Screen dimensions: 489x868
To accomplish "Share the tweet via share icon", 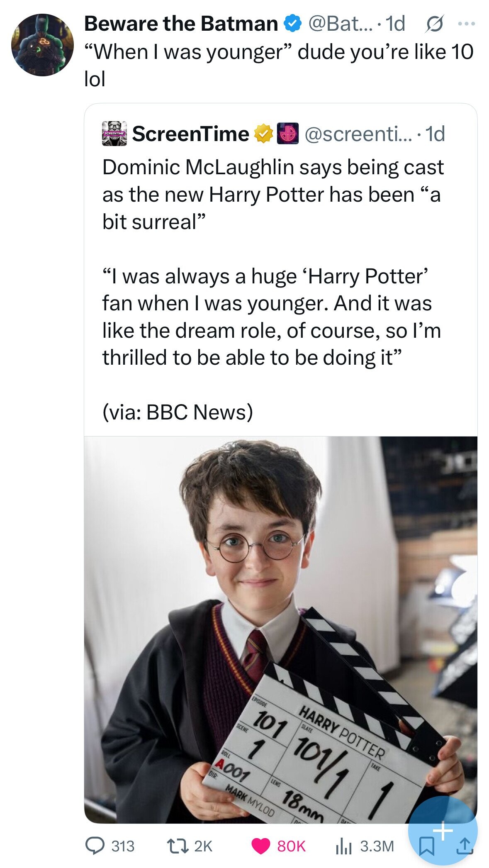I will click(x=465, y=846).
